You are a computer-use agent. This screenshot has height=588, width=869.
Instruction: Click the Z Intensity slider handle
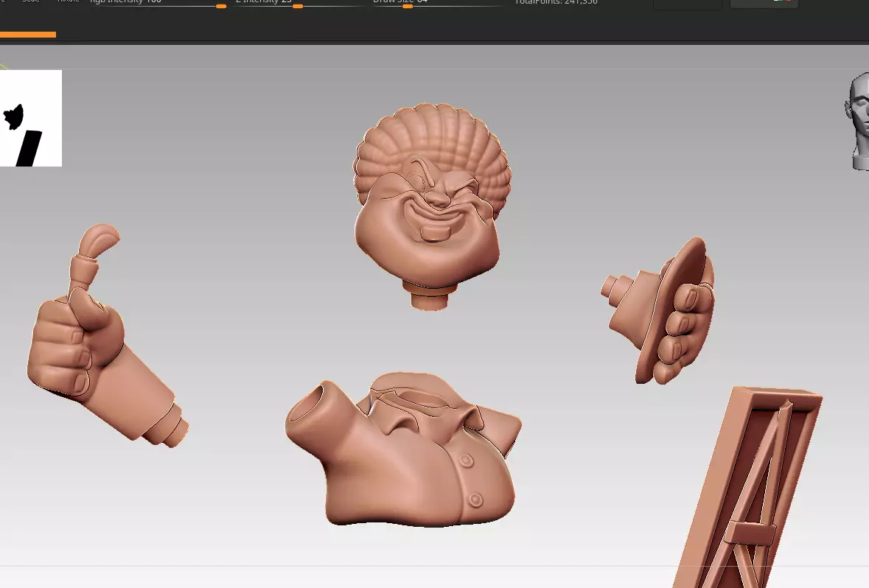point(298,6)
